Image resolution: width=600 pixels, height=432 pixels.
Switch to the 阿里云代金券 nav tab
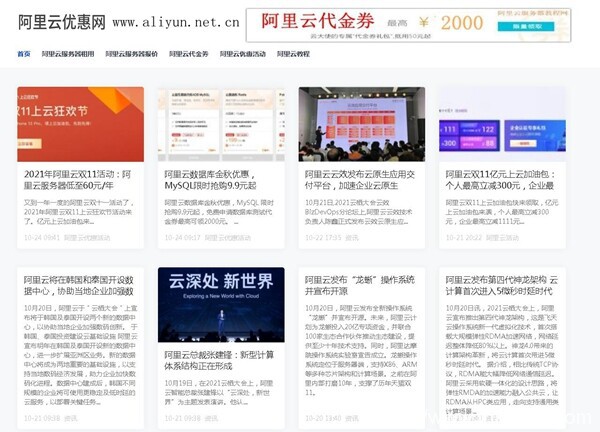coord(188,54)
